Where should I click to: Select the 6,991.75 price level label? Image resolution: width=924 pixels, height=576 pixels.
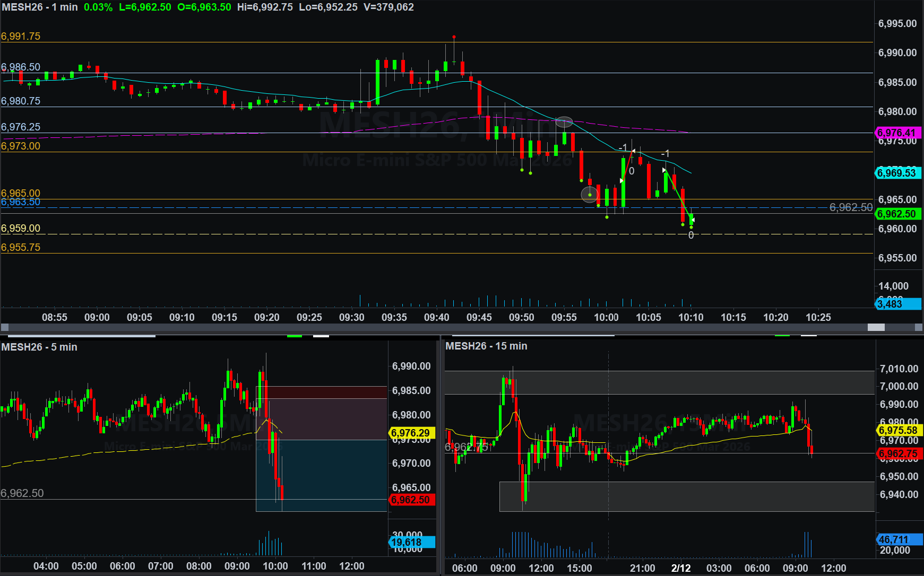(x=21, y=36)
